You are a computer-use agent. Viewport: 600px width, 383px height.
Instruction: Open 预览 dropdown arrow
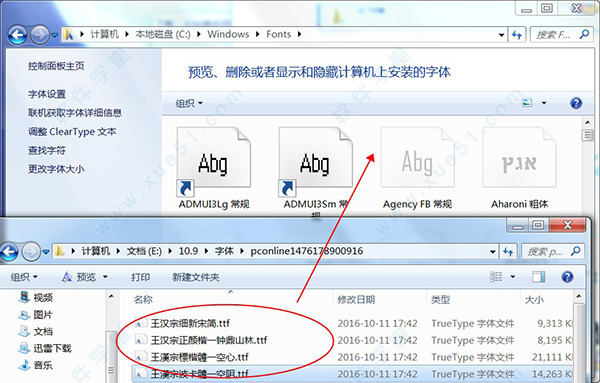pyautogui.click(x=105, y=277)
